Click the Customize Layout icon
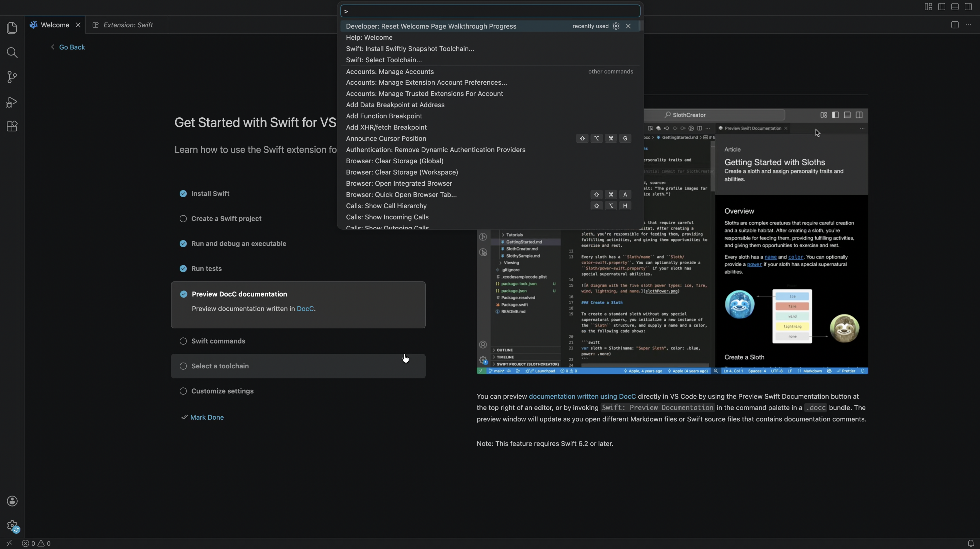Screen dimensions: 980x549 928,7
